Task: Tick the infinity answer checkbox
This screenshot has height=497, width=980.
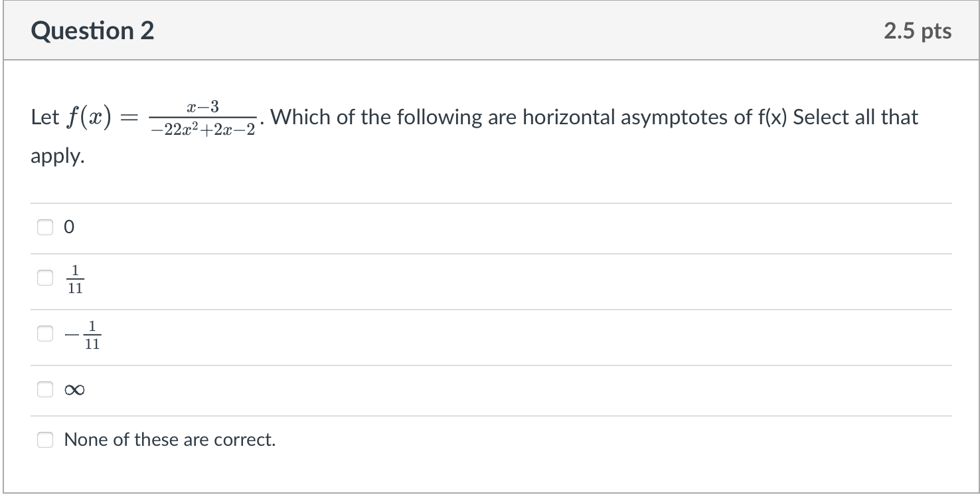Action: 44,390
